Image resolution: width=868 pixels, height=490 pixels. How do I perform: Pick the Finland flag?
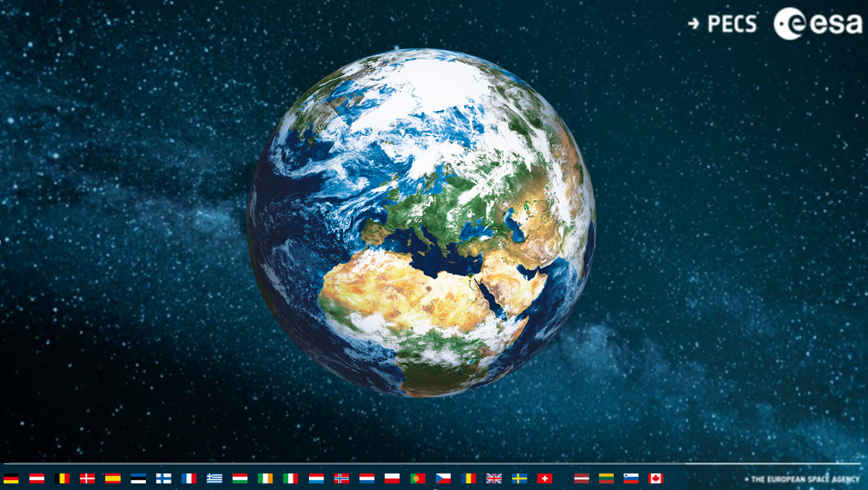164,478
